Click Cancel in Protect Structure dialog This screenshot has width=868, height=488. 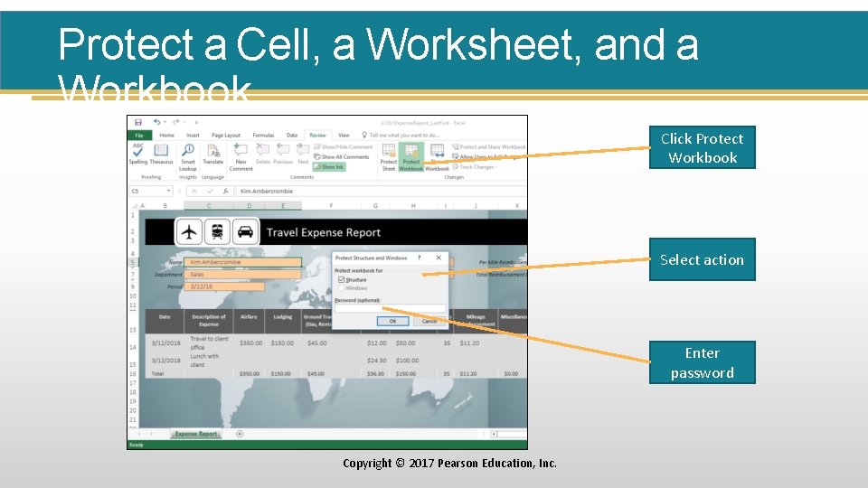click(429, 321)
